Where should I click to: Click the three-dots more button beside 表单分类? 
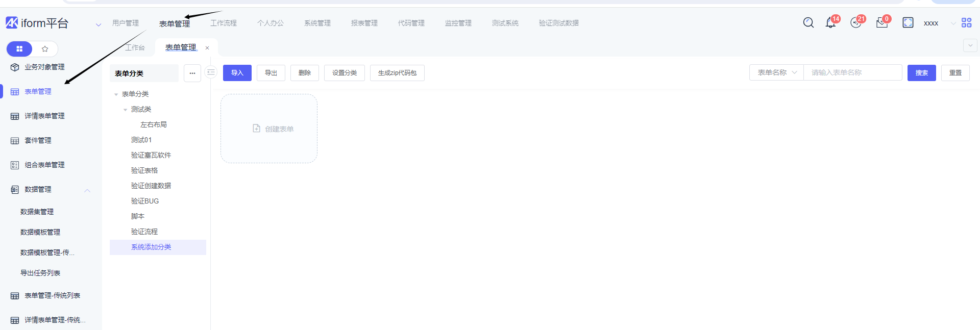coord(192,73)
